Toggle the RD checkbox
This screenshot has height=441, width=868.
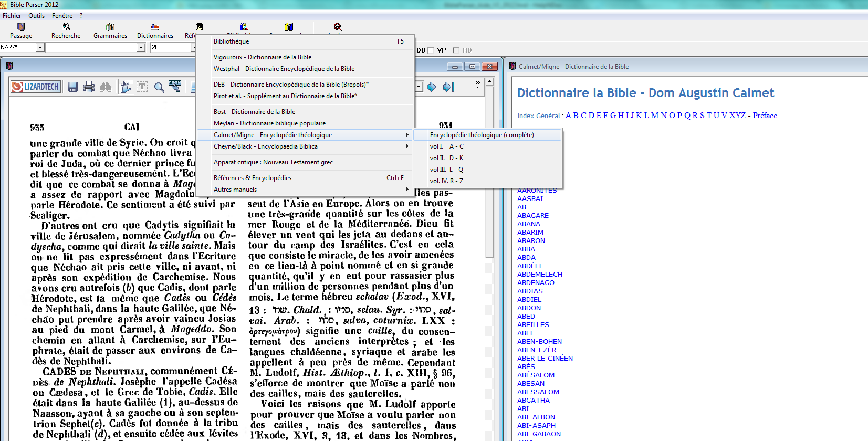[456, 50]
